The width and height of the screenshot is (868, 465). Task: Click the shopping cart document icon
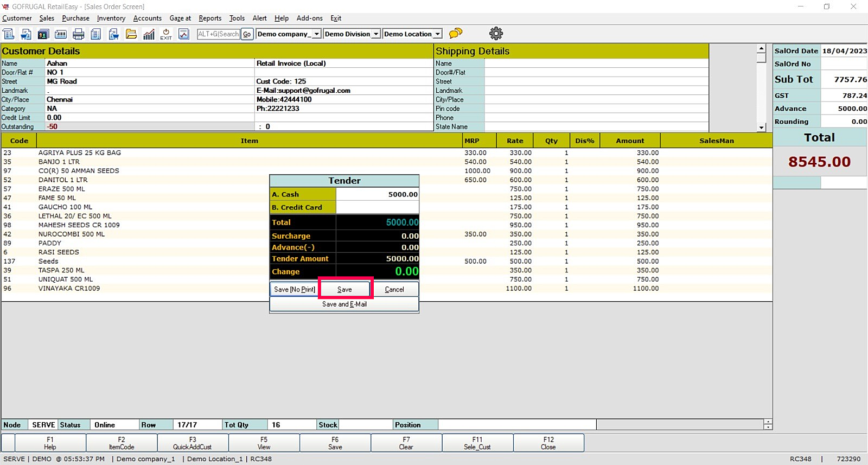pyautogui.click(x=25, y=34)
